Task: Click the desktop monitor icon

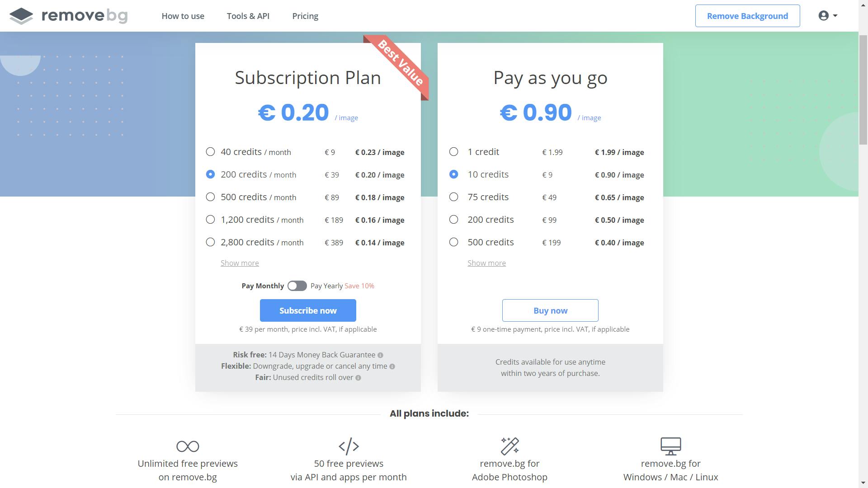Action: [670, 446]
